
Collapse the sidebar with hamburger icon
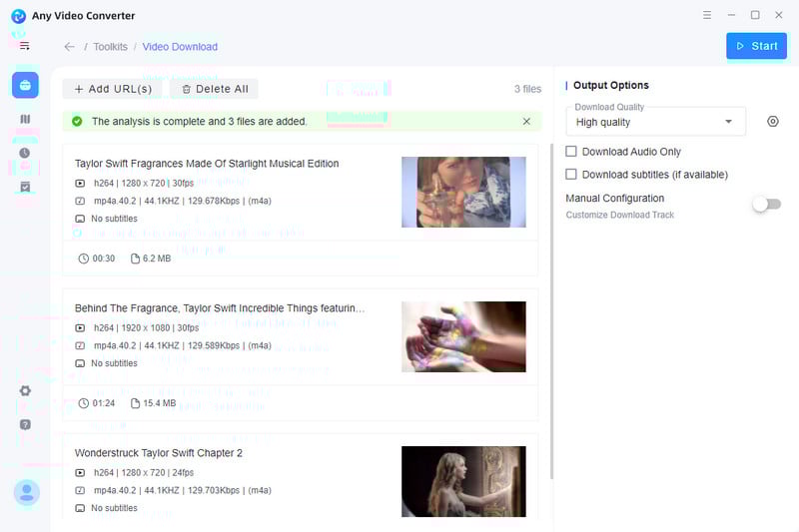point(24,46)
